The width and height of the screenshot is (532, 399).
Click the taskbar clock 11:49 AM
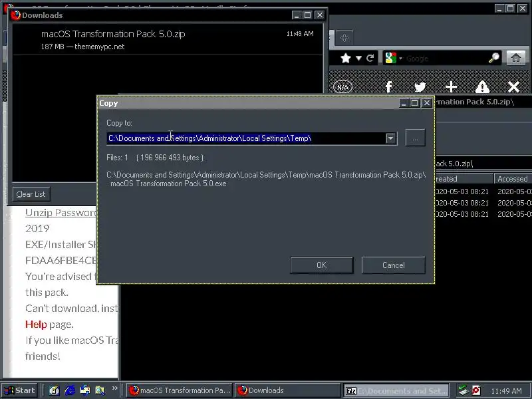click(x=506, y=391)
